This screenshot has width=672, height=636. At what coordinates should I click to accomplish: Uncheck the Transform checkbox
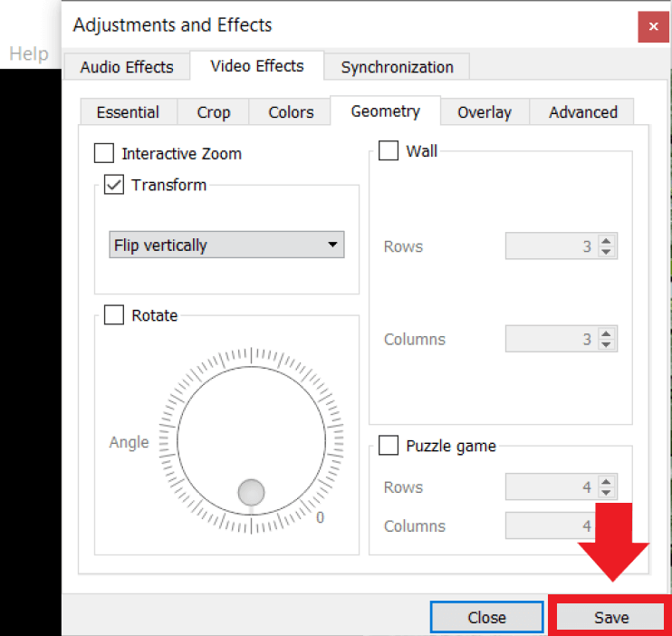[x=115, y=185]
